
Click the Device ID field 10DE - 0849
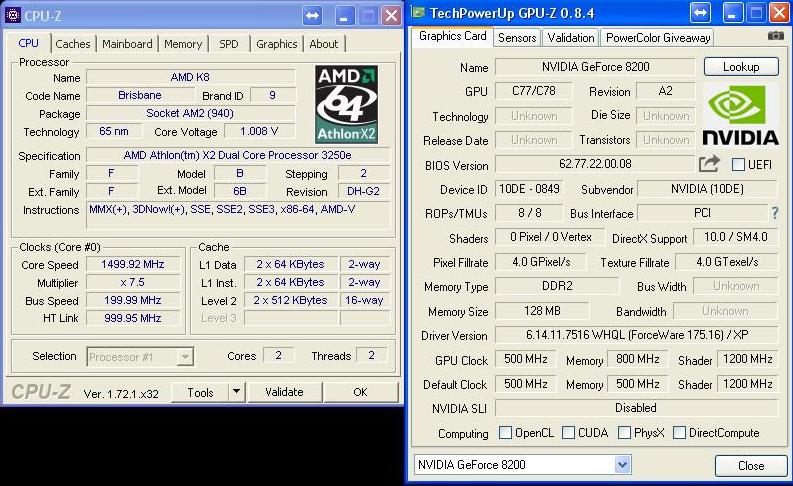click(x=529, y=189)
